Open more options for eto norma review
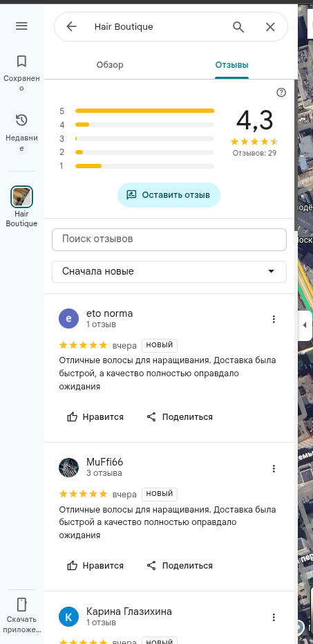 (274, 319)
